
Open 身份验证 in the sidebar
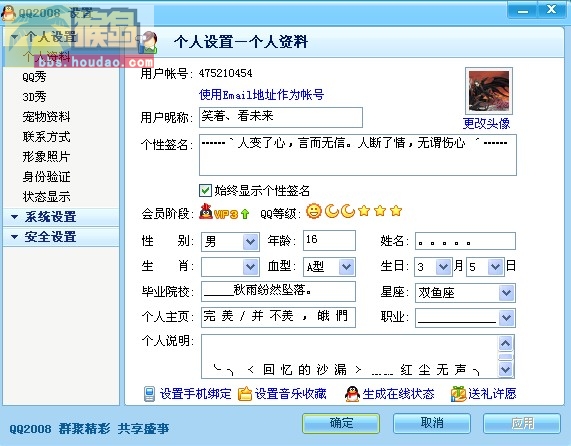point(46,177)
